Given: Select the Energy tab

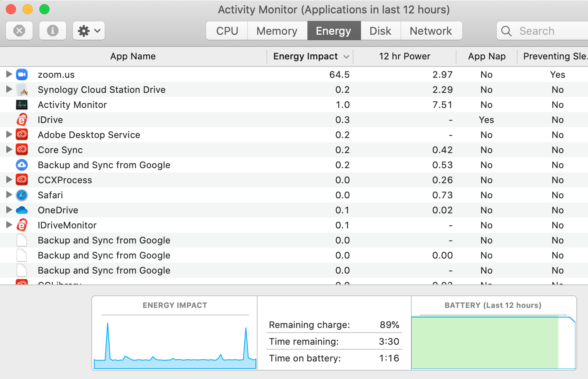Looking at the screenshot, I should point(334,31).
